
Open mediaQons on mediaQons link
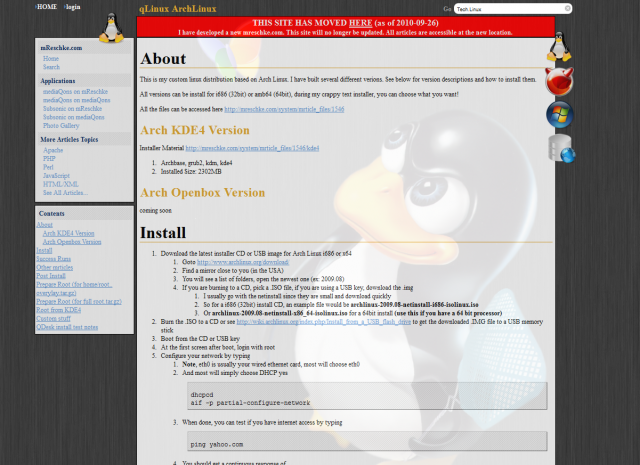coord(77,100)
